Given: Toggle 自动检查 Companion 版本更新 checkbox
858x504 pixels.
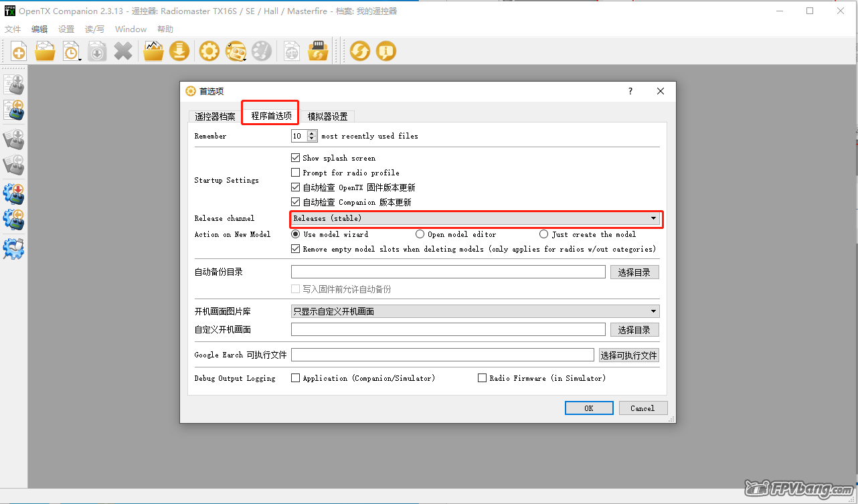Looking at the screenshot, I should 295,202.
